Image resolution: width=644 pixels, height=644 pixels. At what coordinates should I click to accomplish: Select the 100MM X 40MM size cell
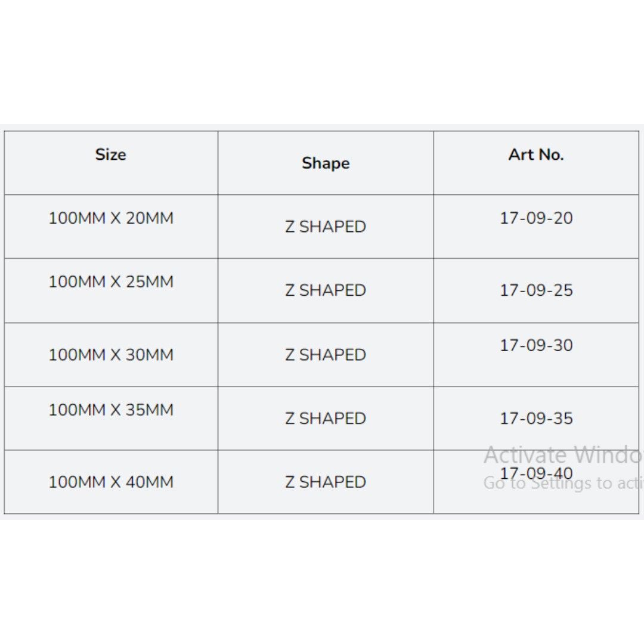pos(111,482)
